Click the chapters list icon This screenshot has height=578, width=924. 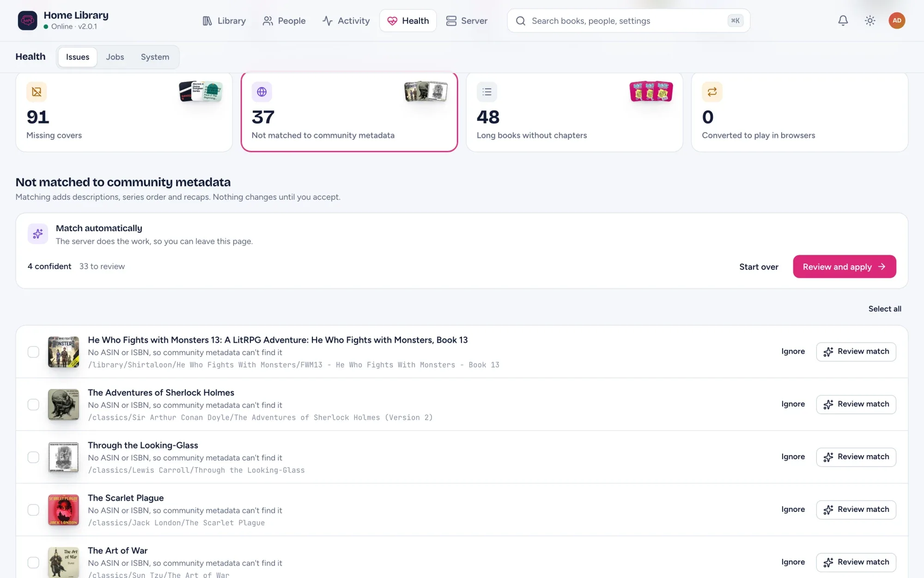[487, 92]
